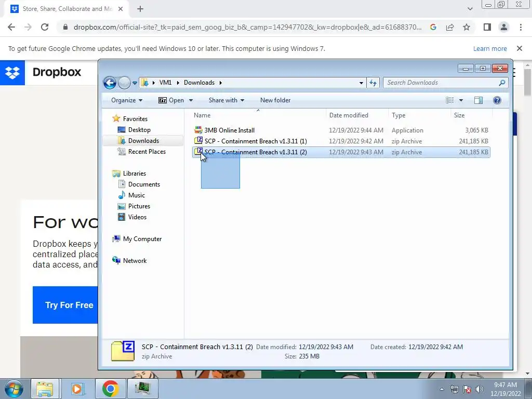Expand the Open button dropdown arrow

tap(191, 100)
